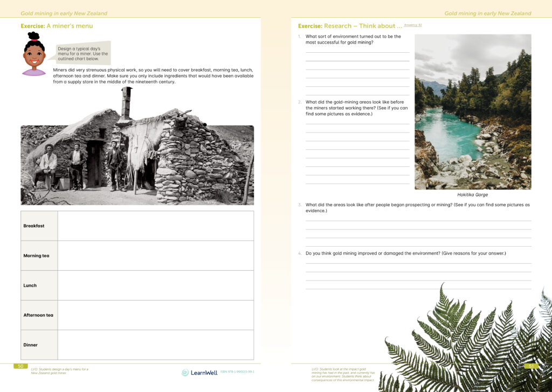Click the empty Lunch menu cell
Image resolution: width=552 pixels, height=392 pixels.
pos(156,285)
